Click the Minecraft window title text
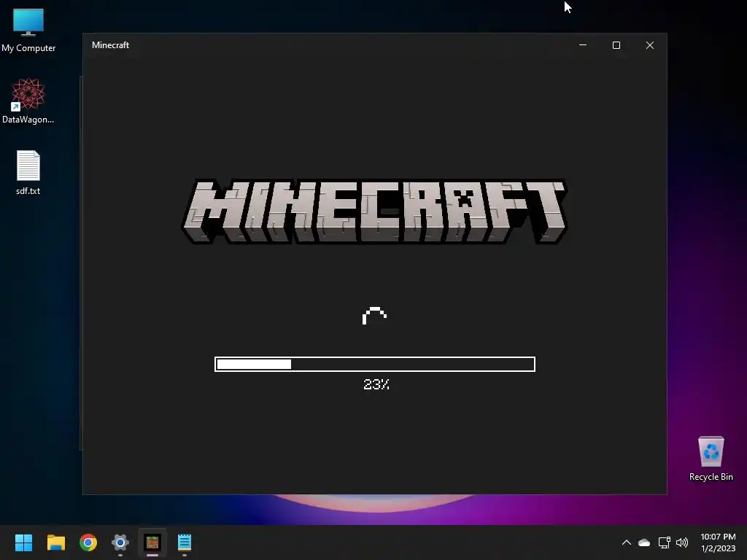747x560 pixels. (111, 45)
